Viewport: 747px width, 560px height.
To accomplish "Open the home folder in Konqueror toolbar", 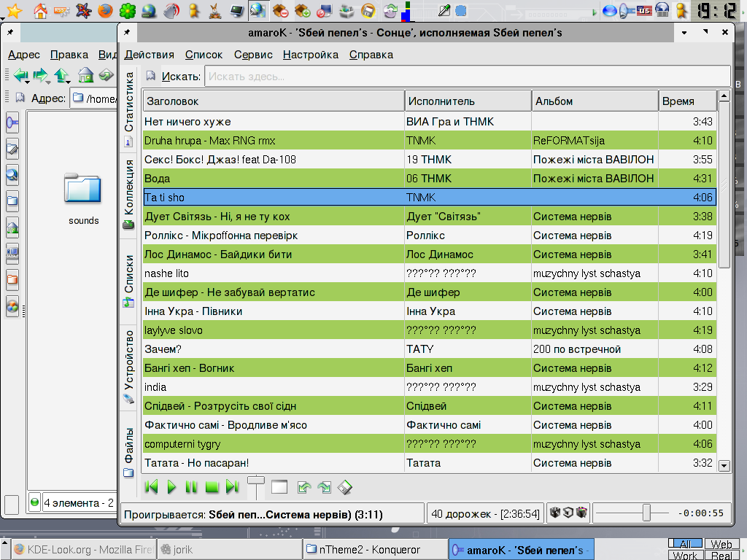I will (86, 75).
